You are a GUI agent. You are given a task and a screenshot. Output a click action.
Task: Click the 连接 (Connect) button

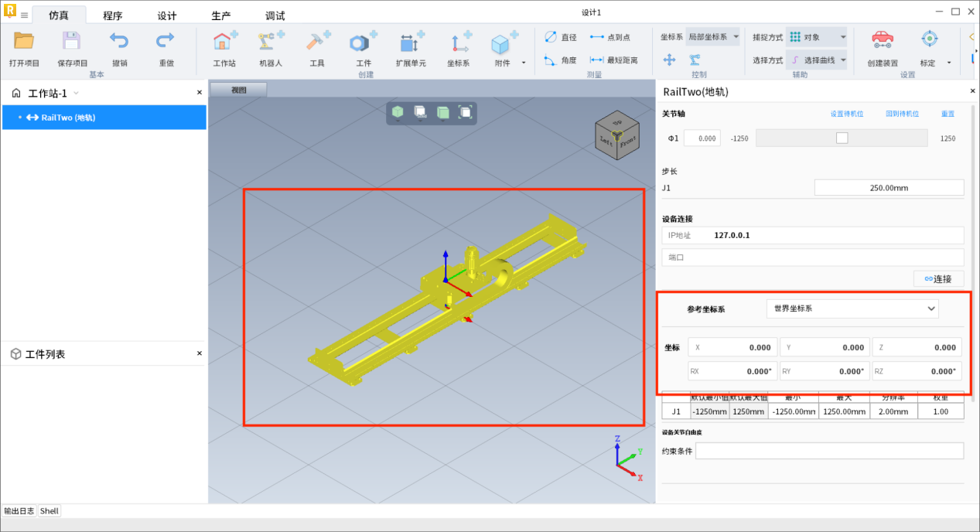pyautogui.click(x=938, y=278)
